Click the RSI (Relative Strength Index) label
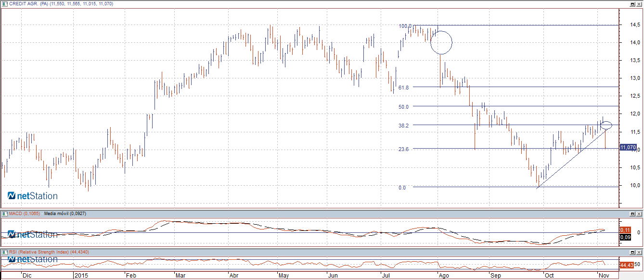Screen dimensions: 644x280 pyautogui.click(x=39, y=252)
